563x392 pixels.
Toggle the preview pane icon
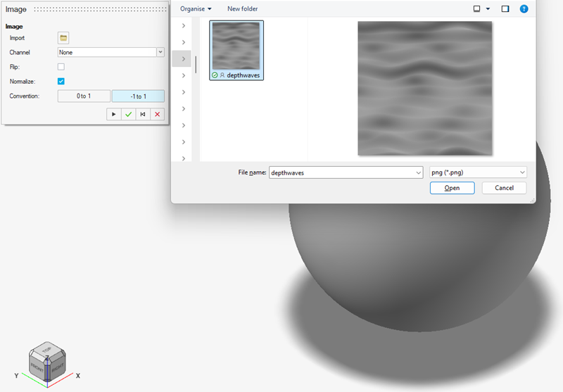[x=505, y=8]
